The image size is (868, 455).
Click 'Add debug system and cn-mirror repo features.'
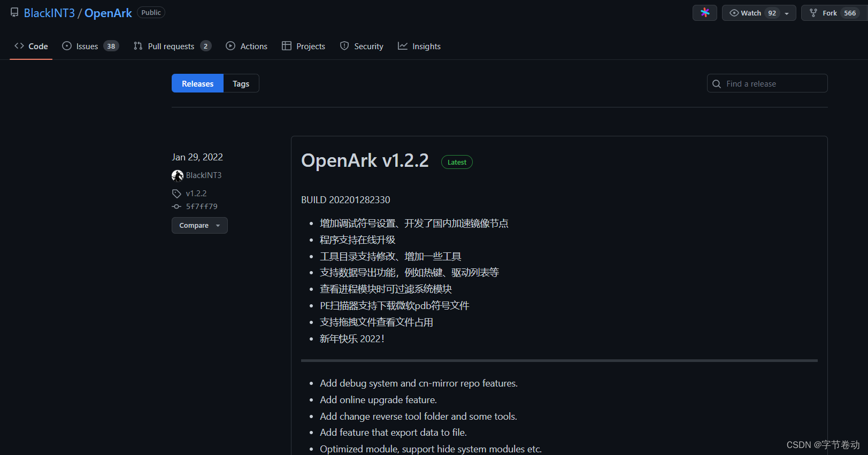(x=419, y=383)
